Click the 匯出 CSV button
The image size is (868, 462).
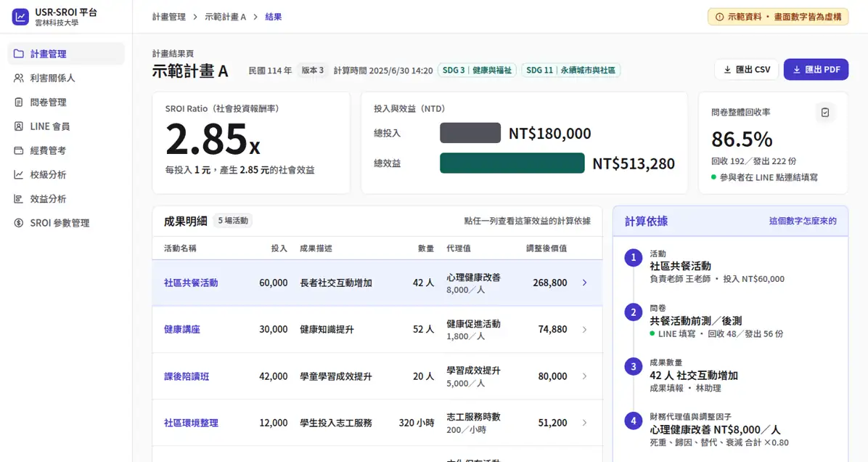(747, 69)
